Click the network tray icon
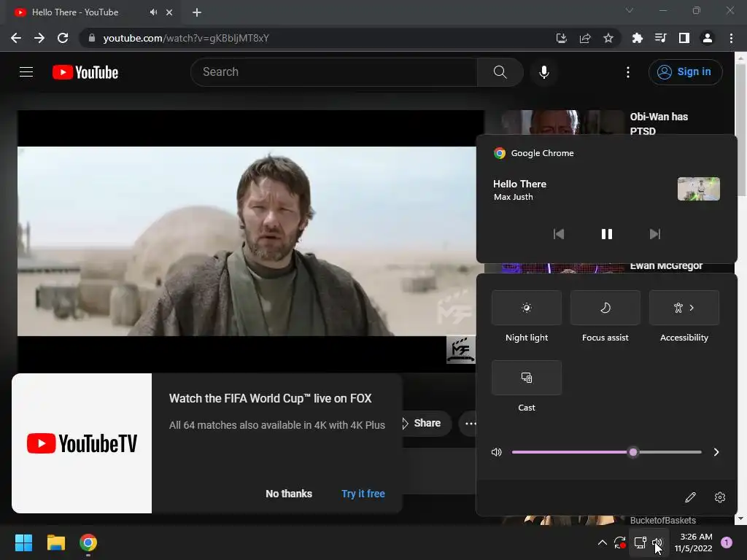 [x=640, y=542]
